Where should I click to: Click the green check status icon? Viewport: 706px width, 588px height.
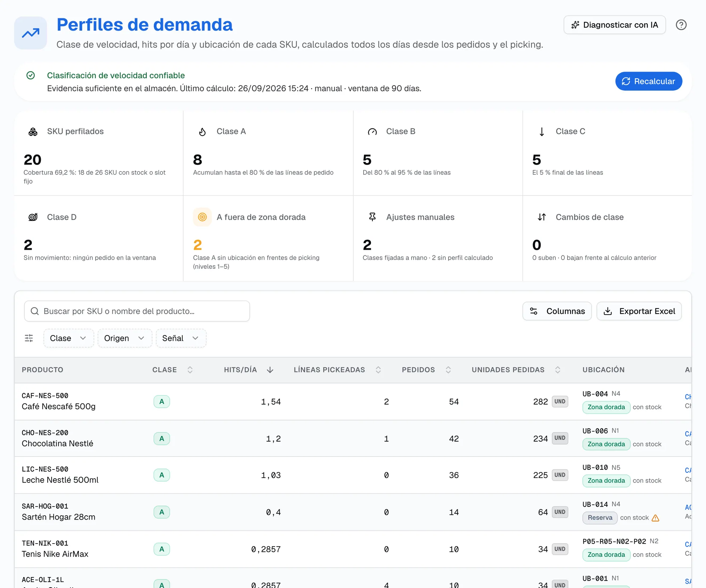31,75
